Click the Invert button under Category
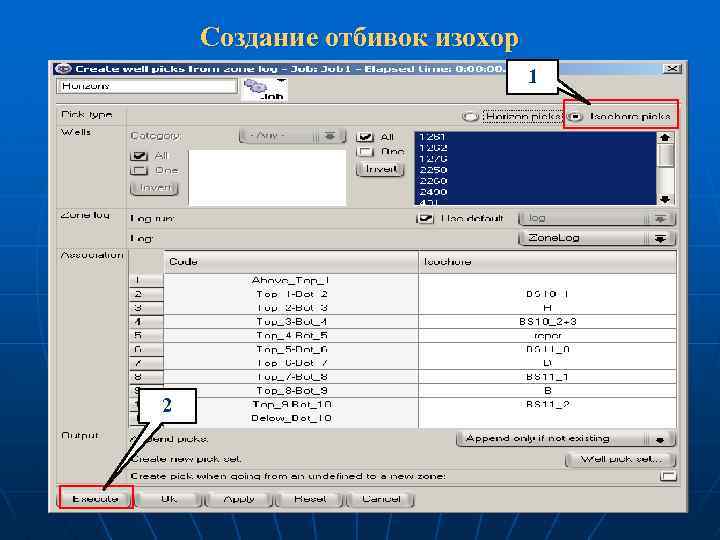This screenshot has width=720, height=540. (154, 188)
